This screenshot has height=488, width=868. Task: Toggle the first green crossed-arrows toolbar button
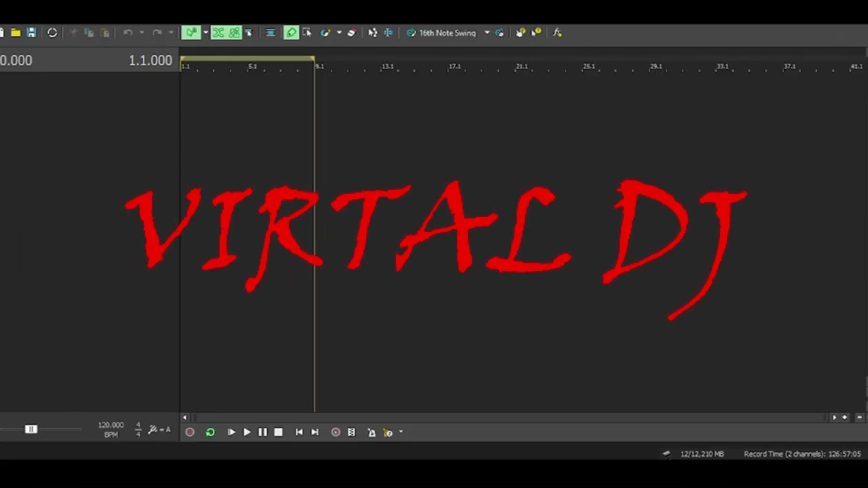click(x=218, y=33)
